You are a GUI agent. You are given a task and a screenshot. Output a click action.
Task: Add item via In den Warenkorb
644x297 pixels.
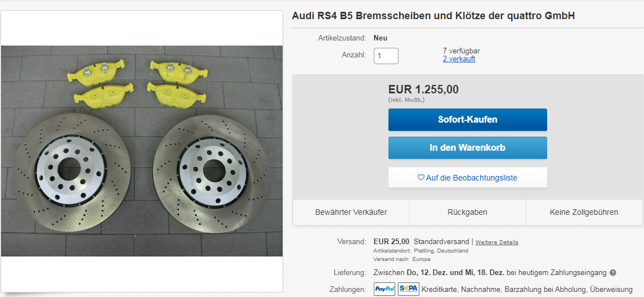click(467, 148)
